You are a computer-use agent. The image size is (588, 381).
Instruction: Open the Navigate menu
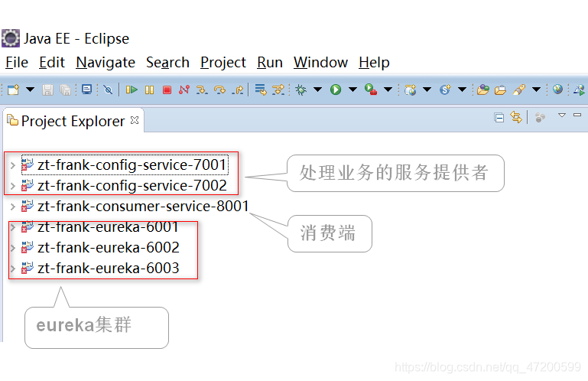click(106, 62)
